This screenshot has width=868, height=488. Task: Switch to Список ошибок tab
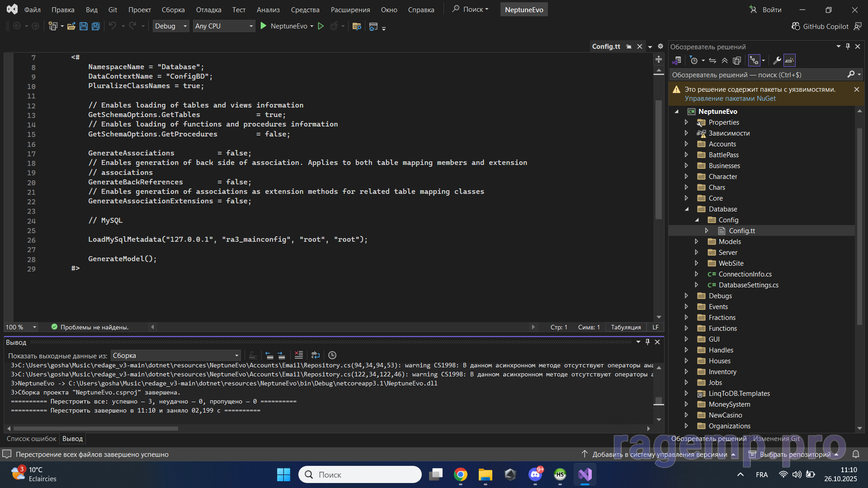pos(31,439)
